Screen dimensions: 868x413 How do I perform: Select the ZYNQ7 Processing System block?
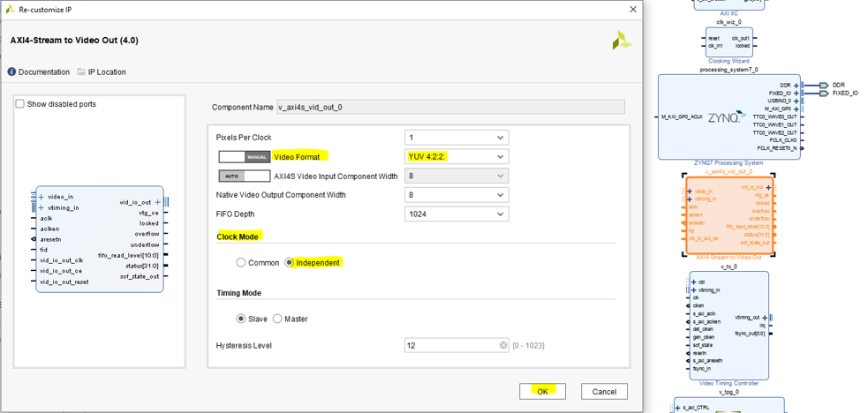tap(729, 117)
